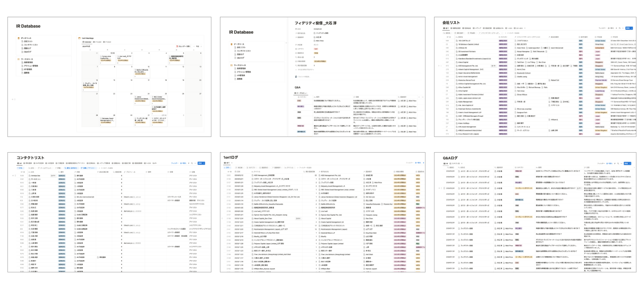Open the 会社名 filter chip in 会社リスト
644x286 pixels.
point(448,33)
